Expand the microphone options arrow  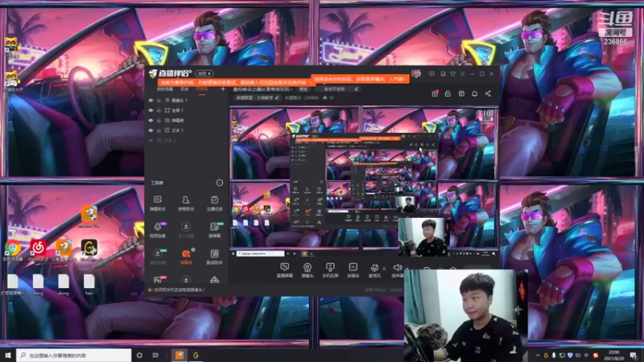[x=384, y=269]
